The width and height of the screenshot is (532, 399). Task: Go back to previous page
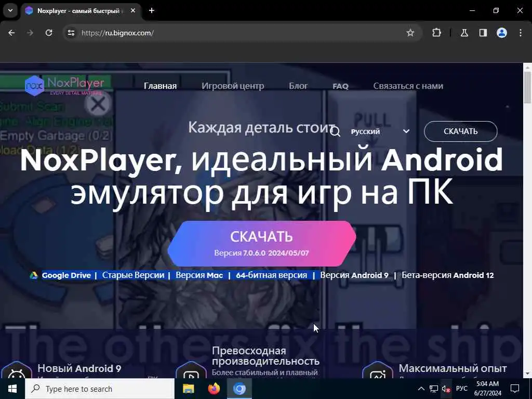point(11,33)
